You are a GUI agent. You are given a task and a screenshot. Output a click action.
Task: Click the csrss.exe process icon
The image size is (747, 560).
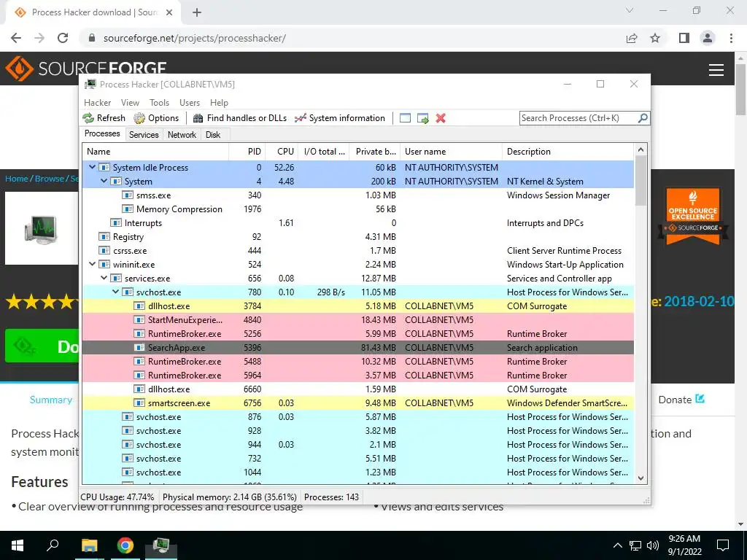pyautogui.click(x=104, y=251)
